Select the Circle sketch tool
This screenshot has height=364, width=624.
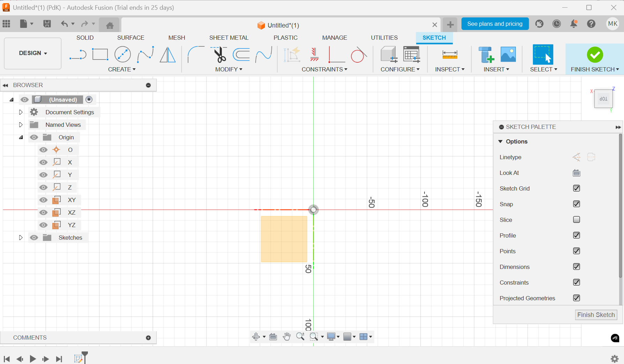coord(122,55)
